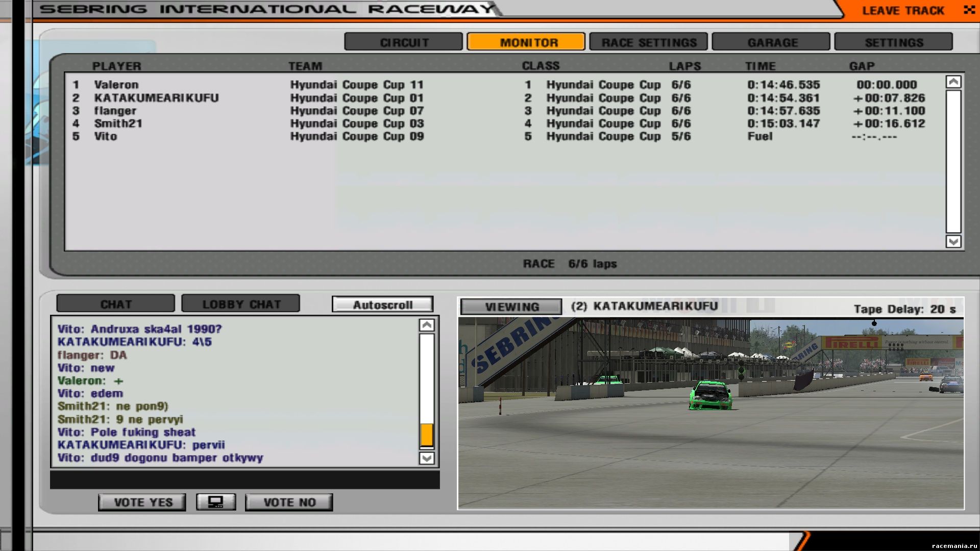Click the time 0:15:03.147
The image size is (980, 551).
pyautogui.click(x=783, y=123)
